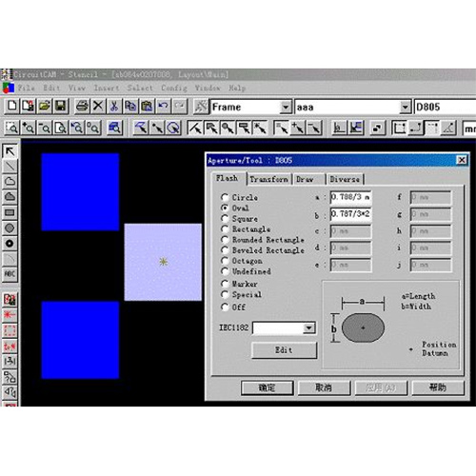This screenshot has width=476, height=476.
Task: Open the Diverse tab
Action: click(345, 179)
